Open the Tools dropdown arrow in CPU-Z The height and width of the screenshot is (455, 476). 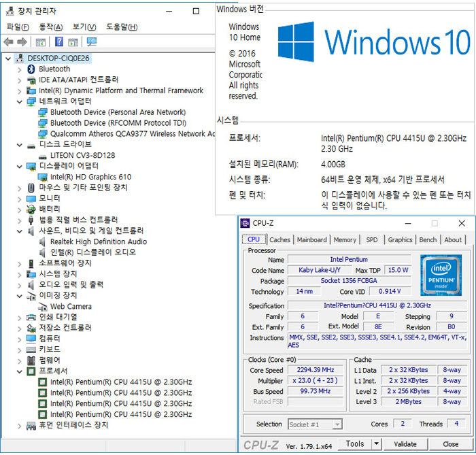tap(377, 444)
